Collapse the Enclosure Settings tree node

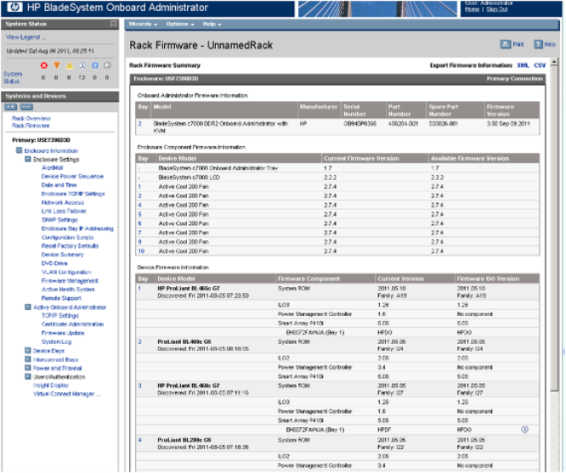click(27, 159)
